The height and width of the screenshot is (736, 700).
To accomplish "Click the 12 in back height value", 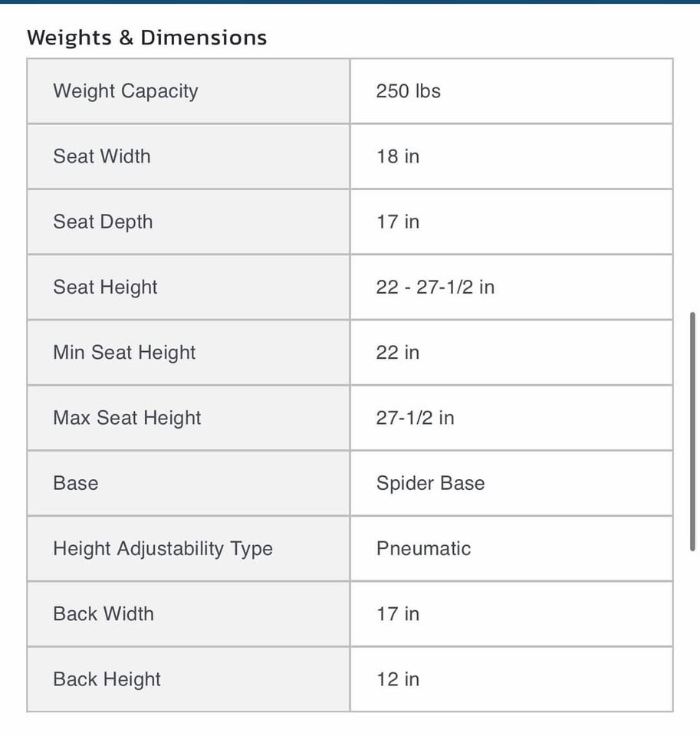I will (398, 679).
